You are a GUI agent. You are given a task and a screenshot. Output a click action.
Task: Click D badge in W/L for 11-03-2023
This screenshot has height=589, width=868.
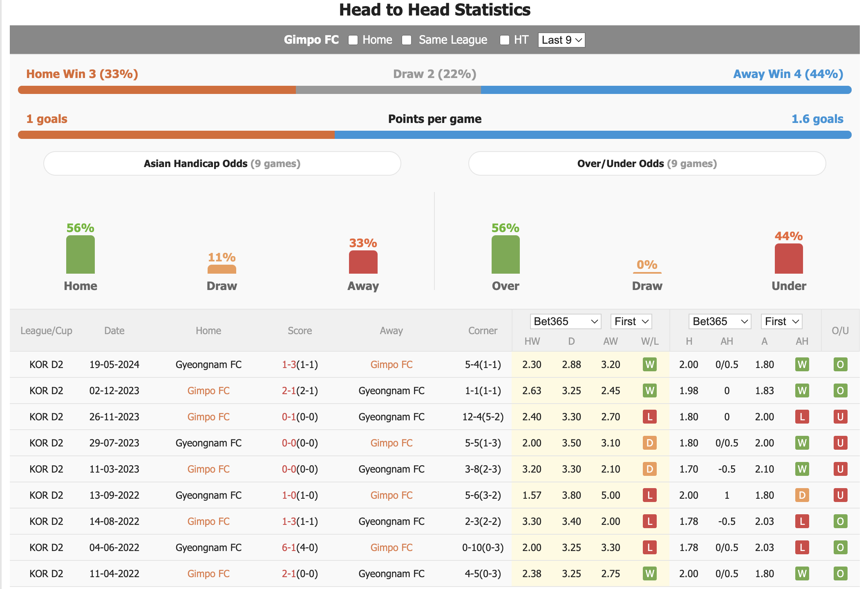click(650, 469)
